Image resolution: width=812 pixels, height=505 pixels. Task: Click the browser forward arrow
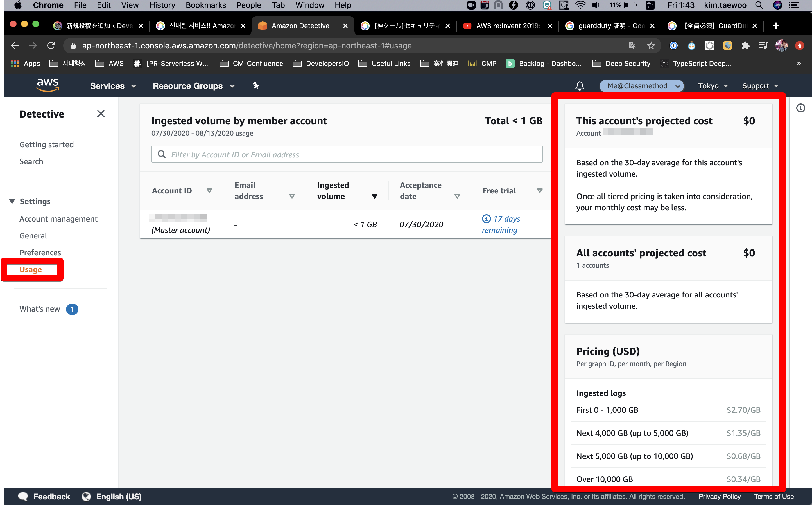33,46
